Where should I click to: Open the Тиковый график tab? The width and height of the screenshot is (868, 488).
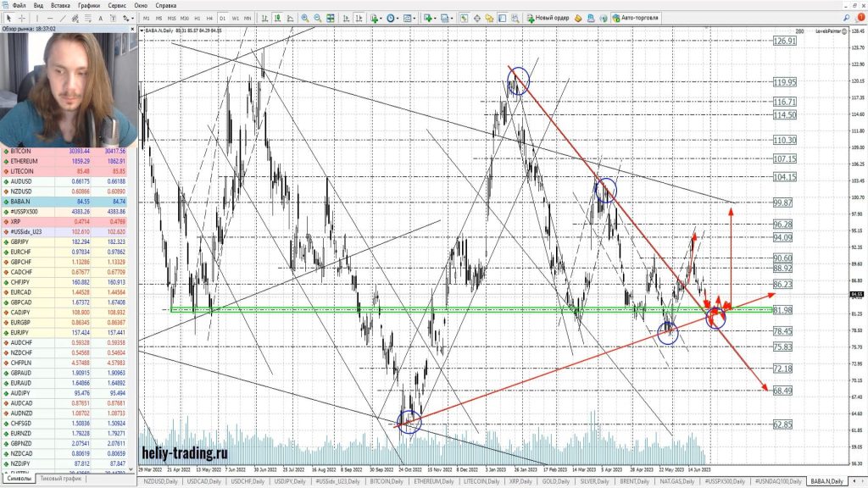tap(61, 478)
